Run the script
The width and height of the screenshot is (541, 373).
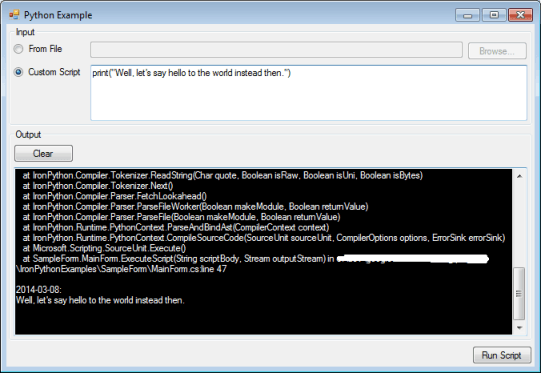502,355
